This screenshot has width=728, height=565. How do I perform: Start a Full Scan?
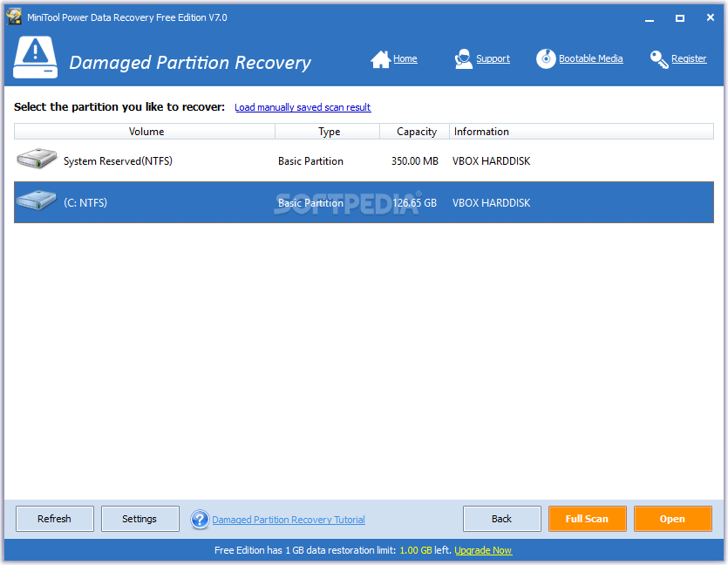coord(588,519)
